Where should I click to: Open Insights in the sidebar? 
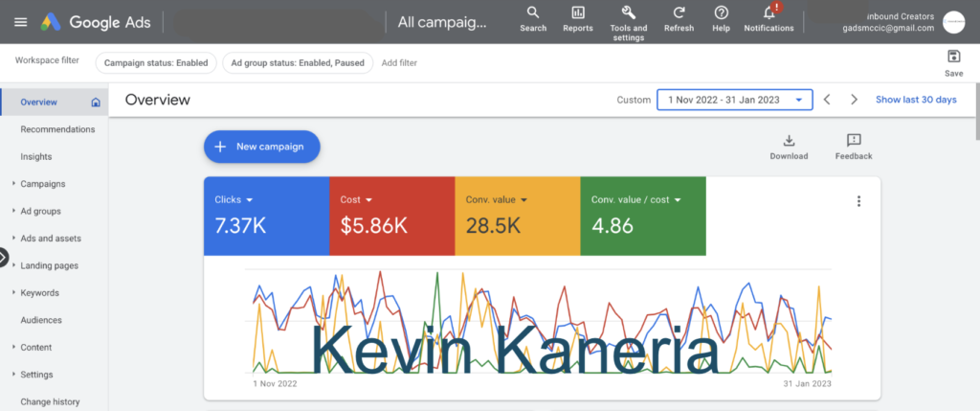[x=36, y=156]
